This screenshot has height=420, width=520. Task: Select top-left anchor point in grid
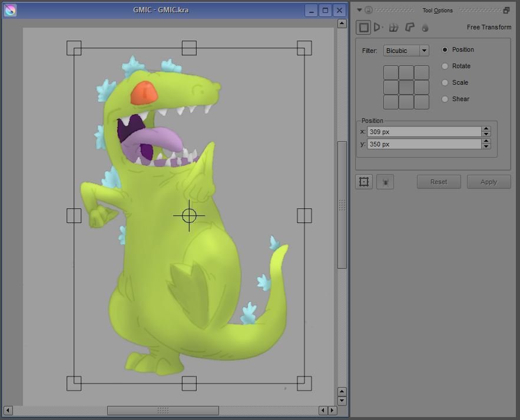pyautogui.click(x=391, y=72)
